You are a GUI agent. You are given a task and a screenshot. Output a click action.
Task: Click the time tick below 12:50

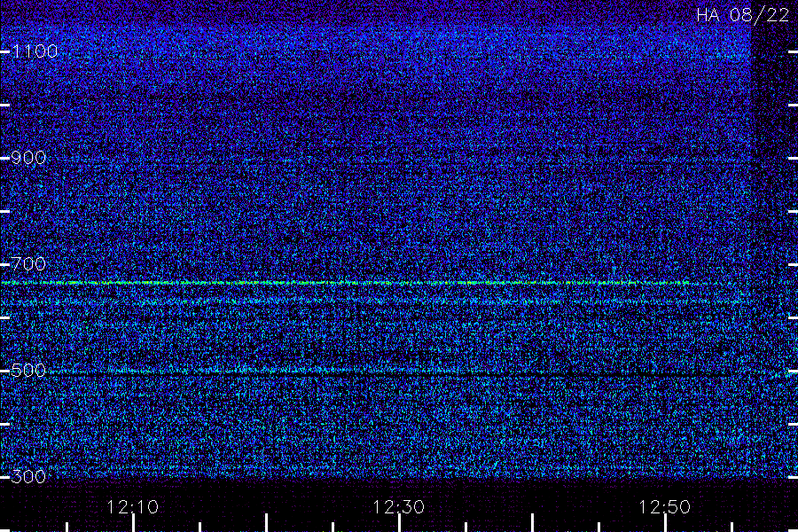[665, 523]
